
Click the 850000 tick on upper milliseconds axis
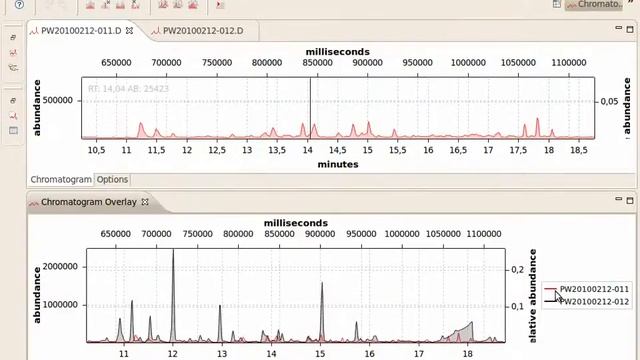[x=317, y=63]
